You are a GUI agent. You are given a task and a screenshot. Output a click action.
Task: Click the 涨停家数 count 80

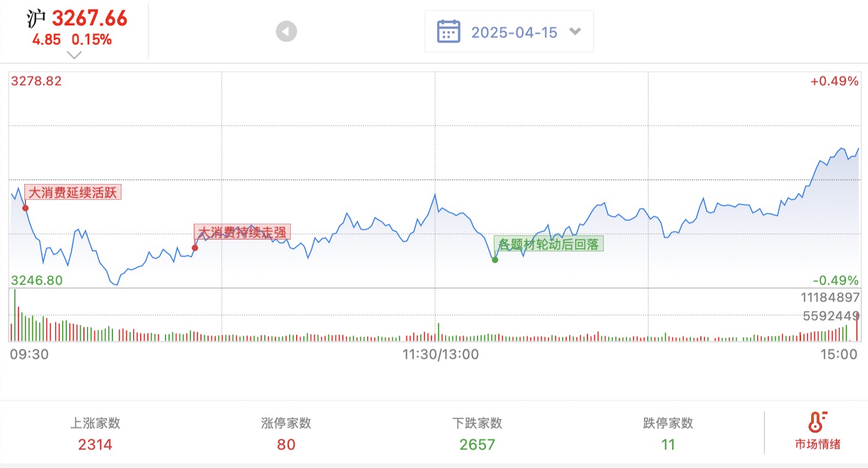(x=286, y=445)
